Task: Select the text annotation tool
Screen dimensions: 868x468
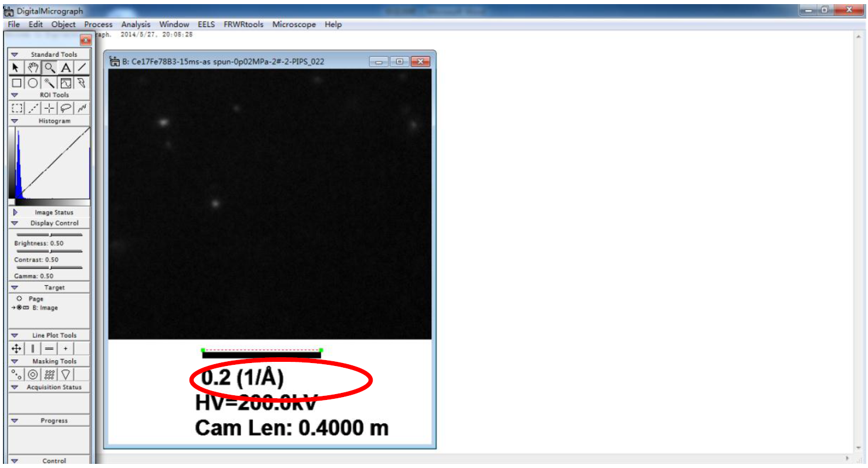Action: point(66,68)
